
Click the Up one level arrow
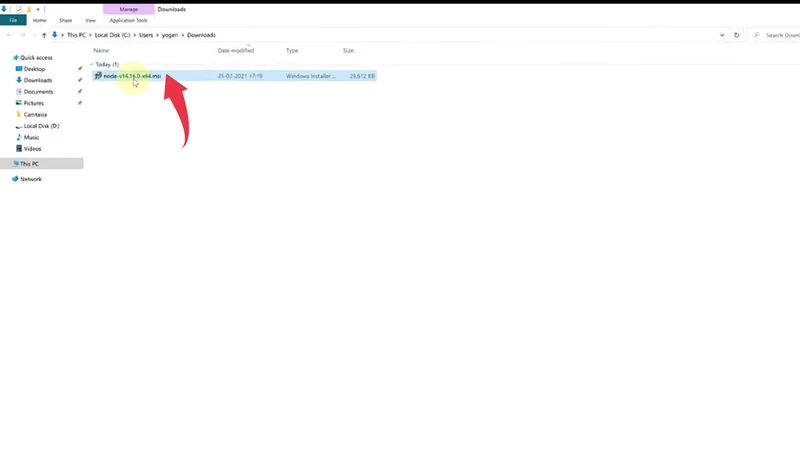coord(44,35)
